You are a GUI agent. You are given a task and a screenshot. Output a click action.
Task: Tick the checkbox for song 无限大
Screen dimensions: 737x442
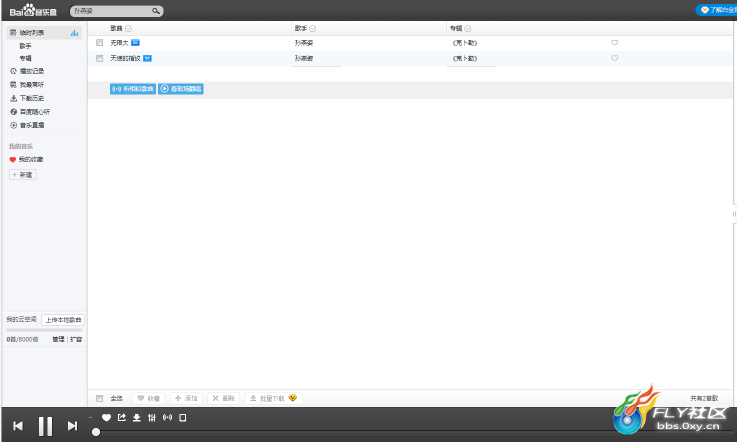(100, 43)
